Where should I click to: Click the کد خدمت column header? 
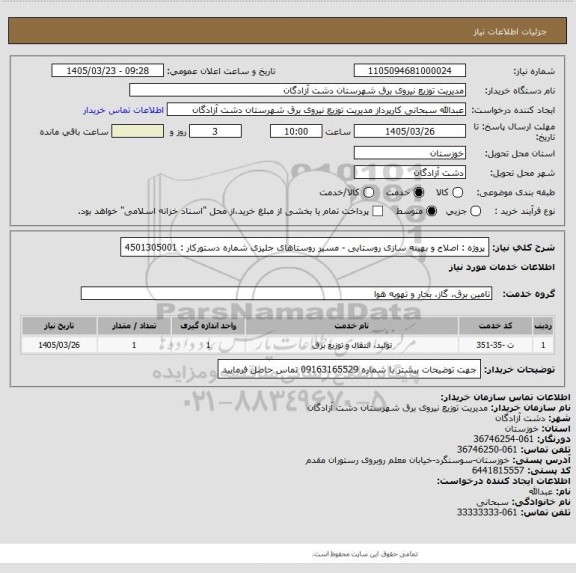(x=495, y=326)
